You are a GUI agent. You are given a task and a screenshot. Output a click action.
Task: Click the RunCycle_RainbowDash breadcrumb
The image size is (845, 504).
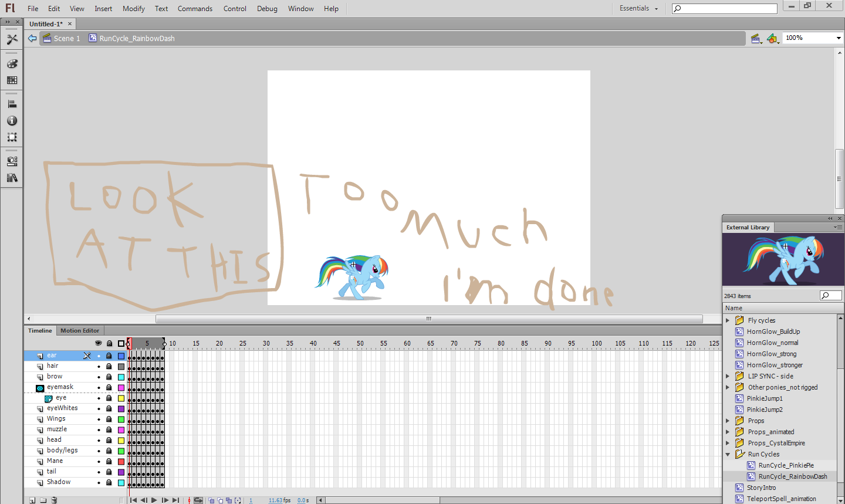tap(131, 38)
